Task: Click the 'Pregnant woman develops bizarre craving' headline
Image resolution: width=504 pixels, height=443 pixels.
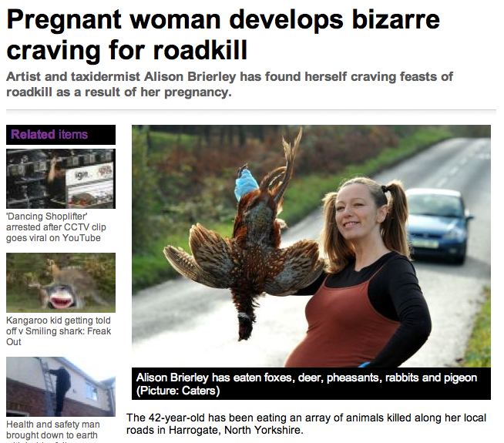Action: point(223,35)
